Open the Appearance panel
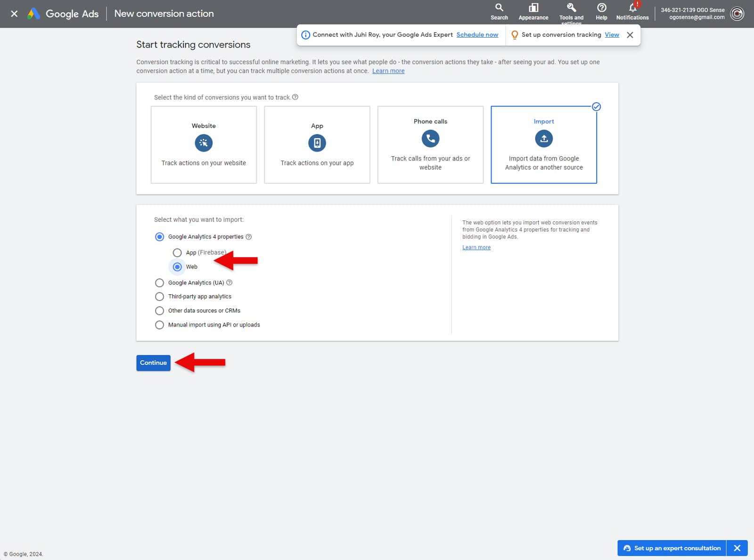The image size is (754, 560). [x=533, y=11]
